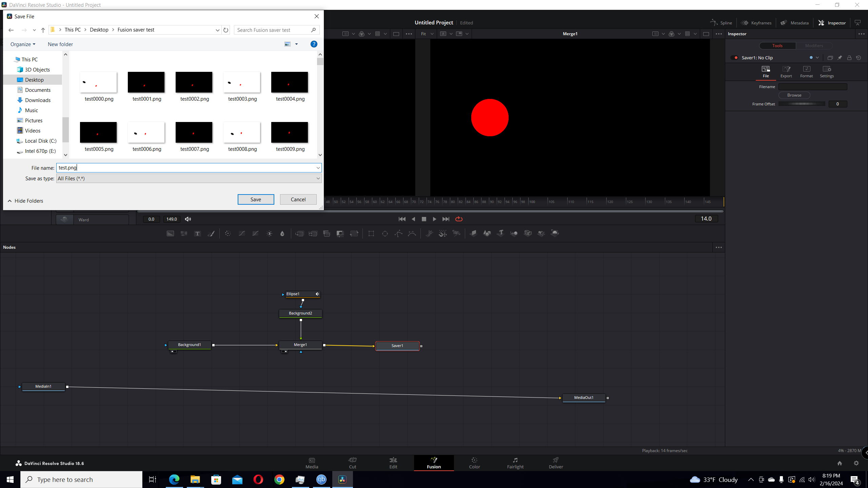The image size is (868, 488).
Task: Add a Color Corrector node from the toolbar
Action: tap(228, 233)
